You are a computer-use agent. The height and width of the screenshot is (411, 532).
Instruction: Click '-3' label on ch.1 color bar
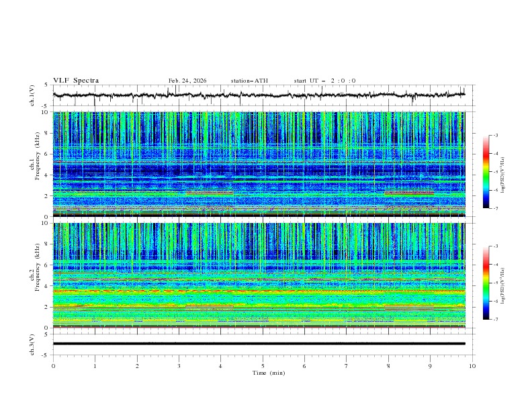[x=496, y=135]
